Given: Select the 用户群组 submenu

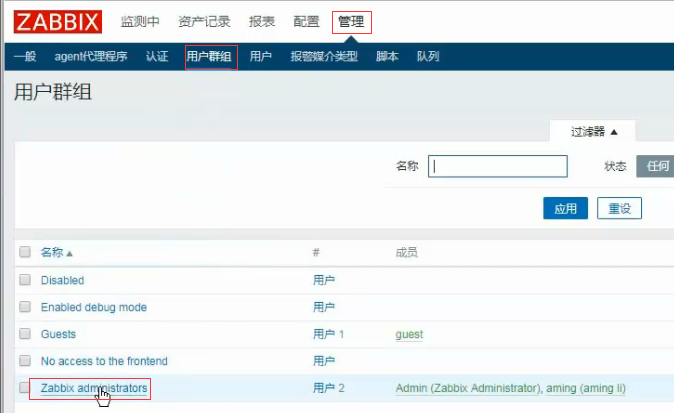Looking at the screenshot, I should point(209,56).
